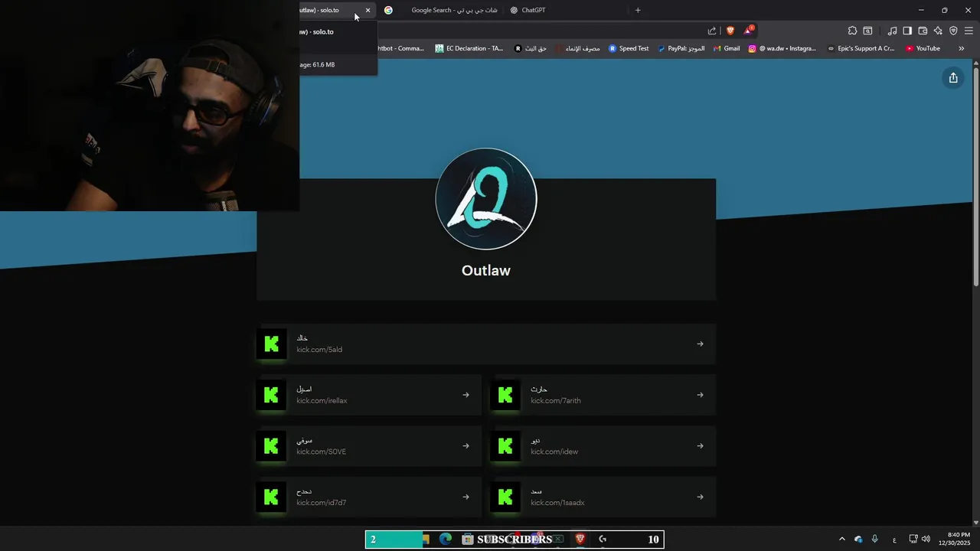Open the Gmail bookmark
The height and width of the screenshot is (551, 980).
pyautogui.click(x=726, y=48)
